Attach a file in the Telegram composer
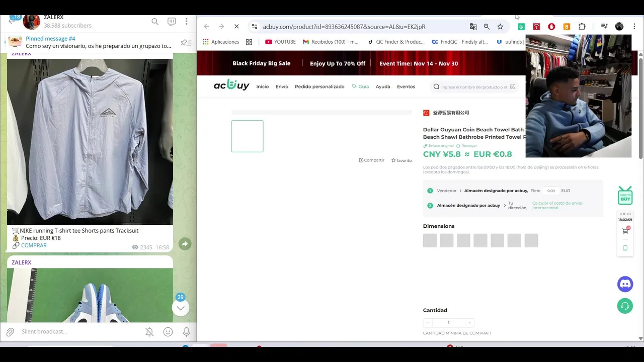Viewport: 644px width, 362px height. 10,332
